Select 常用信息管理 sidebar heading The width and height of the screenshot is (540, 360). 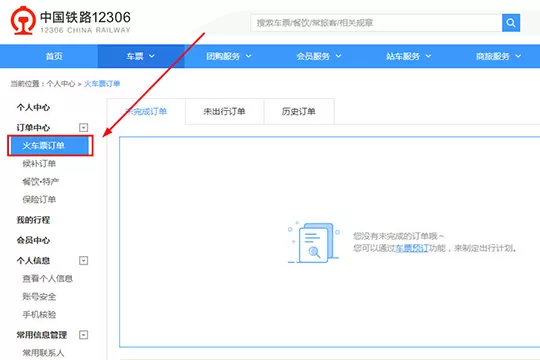(x=42, y=335)
